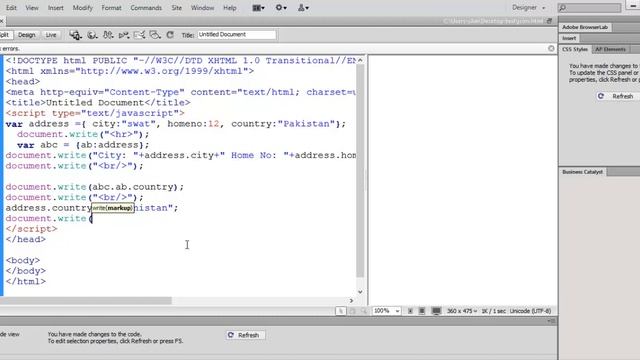
Task: Dismiss the errors info bar close icon
Action: click(x=551, y=49)
